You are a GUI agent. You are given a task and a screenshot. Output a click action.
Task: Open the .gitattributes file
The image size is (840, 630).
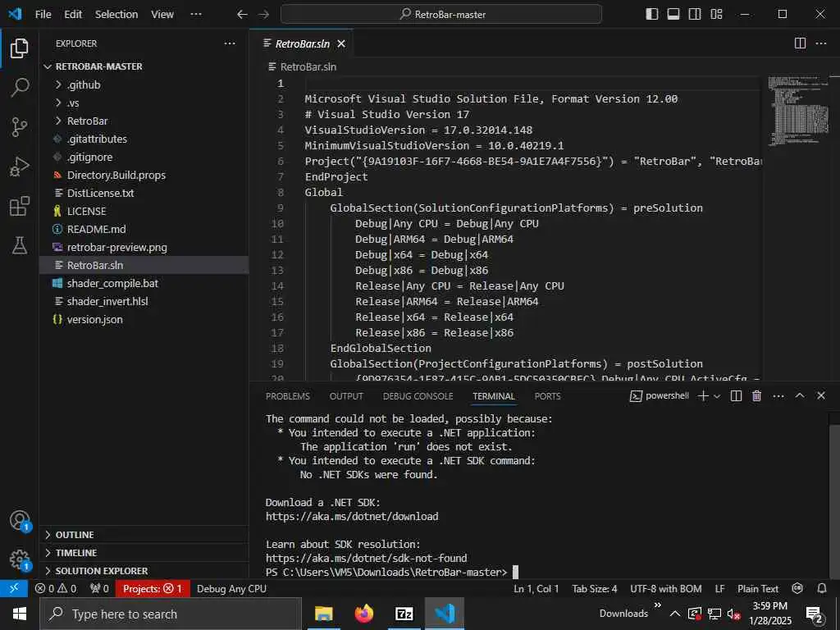point(144,139)
